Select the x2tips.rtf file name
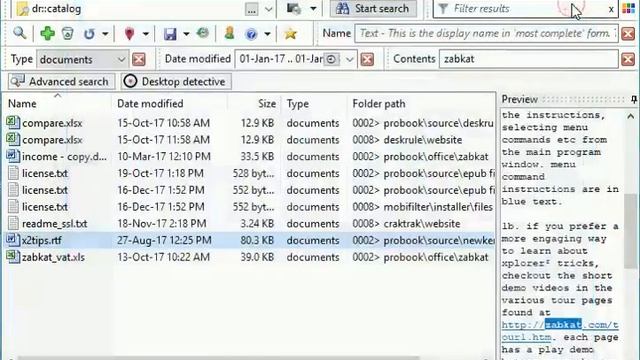 point(42,240)
